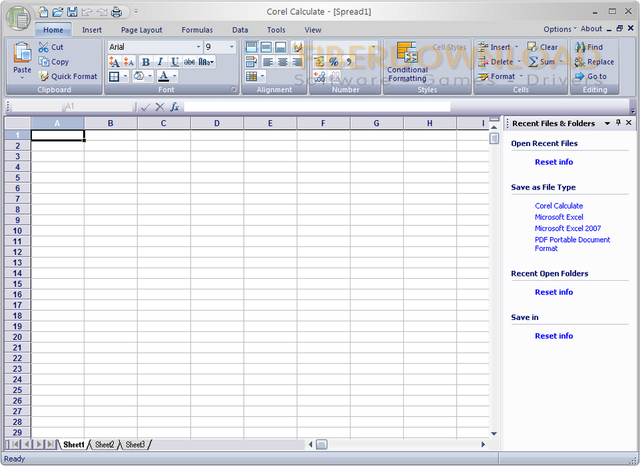
Task: Apply Quick Format from Clipboard group
Action: tap(68, 76)
